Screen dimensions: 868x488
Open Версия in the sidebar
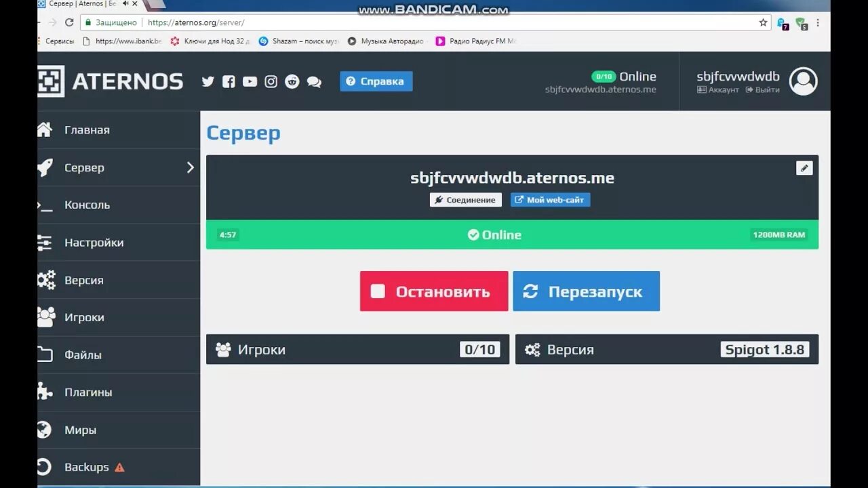click(x=119, y=280)
